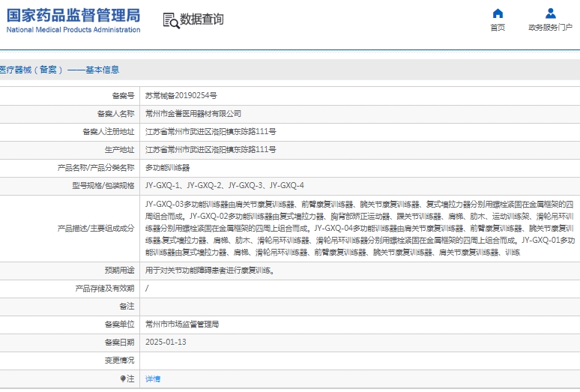Click intended use 用于对关节功能障碍患者进行康复训练

click(210, 271)
